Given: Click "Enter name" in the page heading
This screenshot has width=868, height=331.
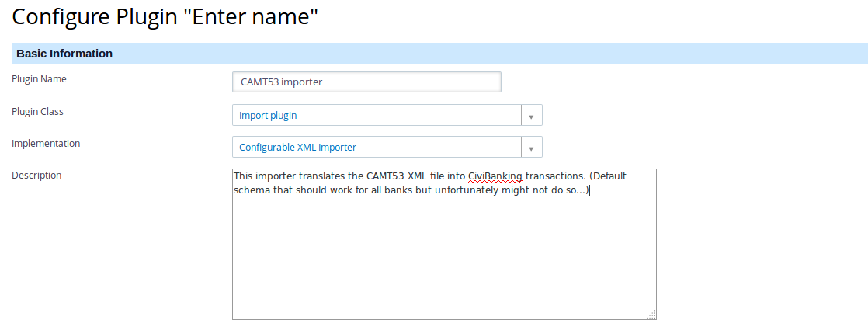Looking at the screenshot, I should click(x=252, y=17).
